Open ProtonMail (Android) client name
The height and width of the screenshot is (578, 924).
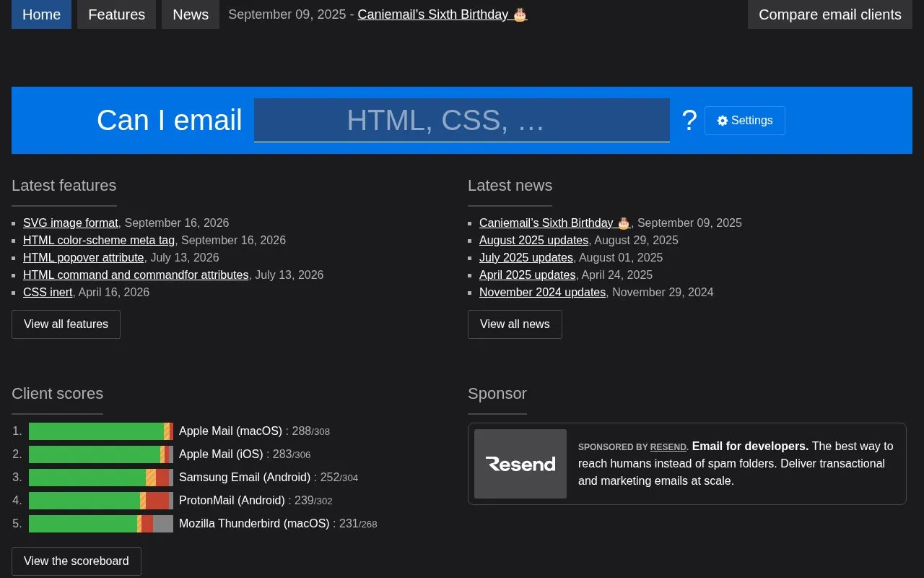(232, 501)
